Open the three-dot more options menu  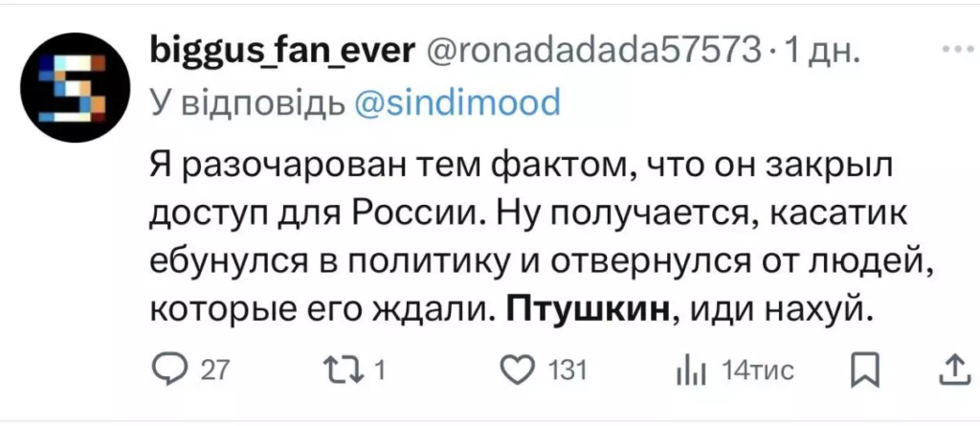[956, 49]
